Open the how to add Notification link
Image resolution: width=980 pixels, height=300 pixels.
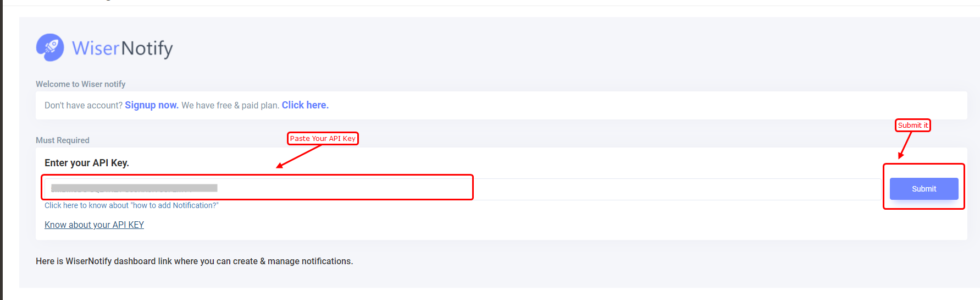click(x=131, y=205)
